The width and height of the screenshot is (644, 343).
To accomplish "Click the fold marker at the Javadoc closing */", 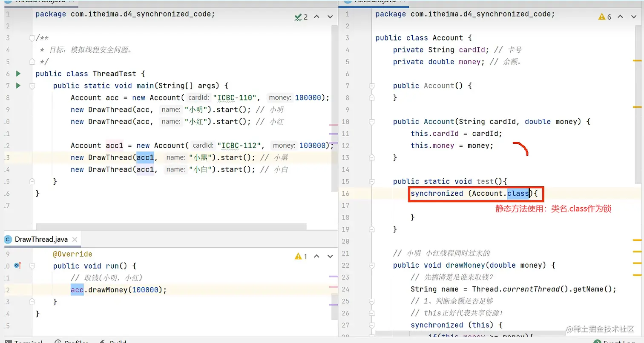I will tap(32, 62).
